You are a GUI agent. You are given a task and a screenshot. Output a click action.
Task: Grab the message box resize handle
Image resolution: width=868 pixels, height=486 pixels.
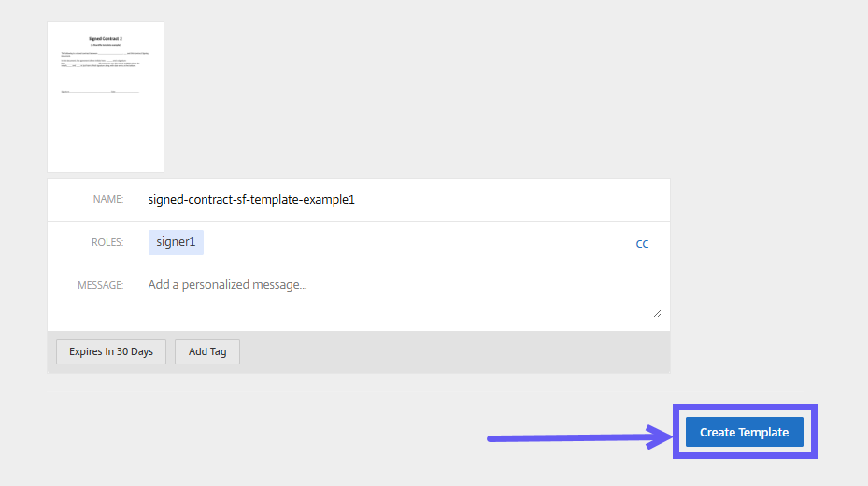coord(657,313)
